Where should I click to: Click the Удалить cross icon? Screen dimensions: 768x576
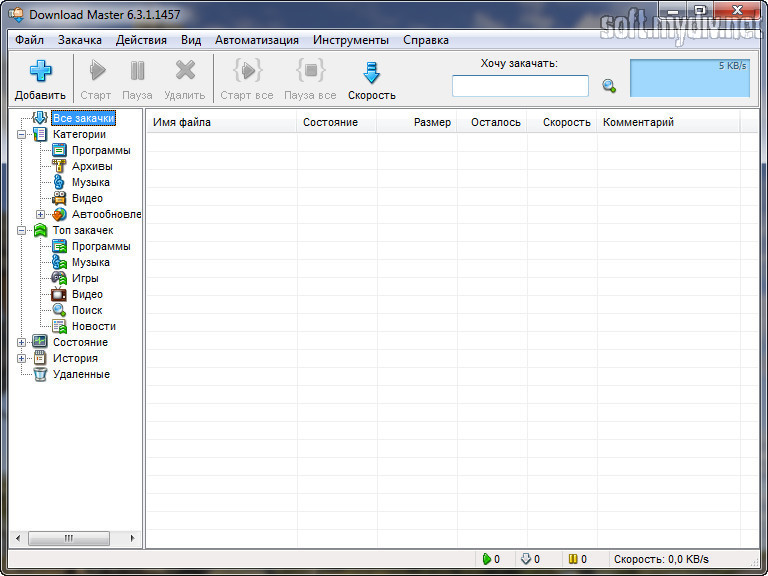(x=185, y=71)
